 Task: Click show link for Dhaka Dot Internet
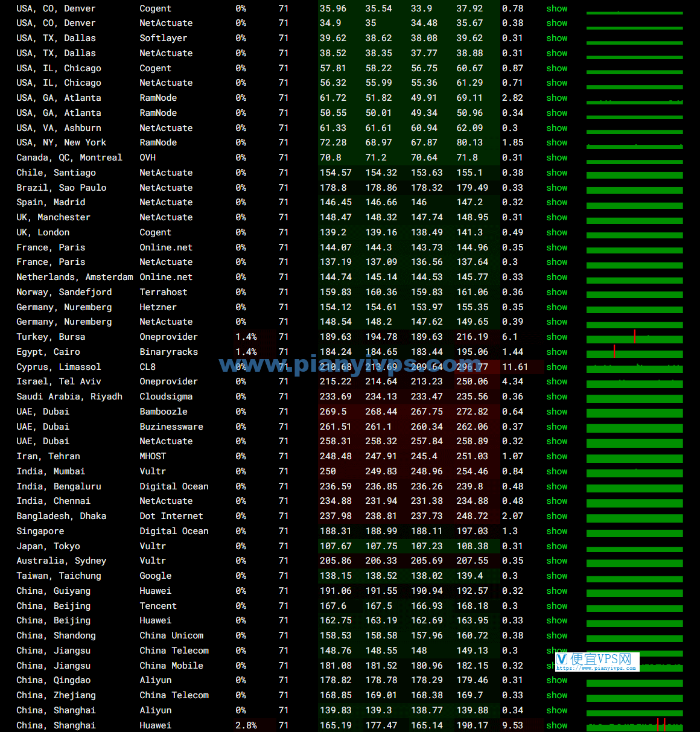click(556, 516)
